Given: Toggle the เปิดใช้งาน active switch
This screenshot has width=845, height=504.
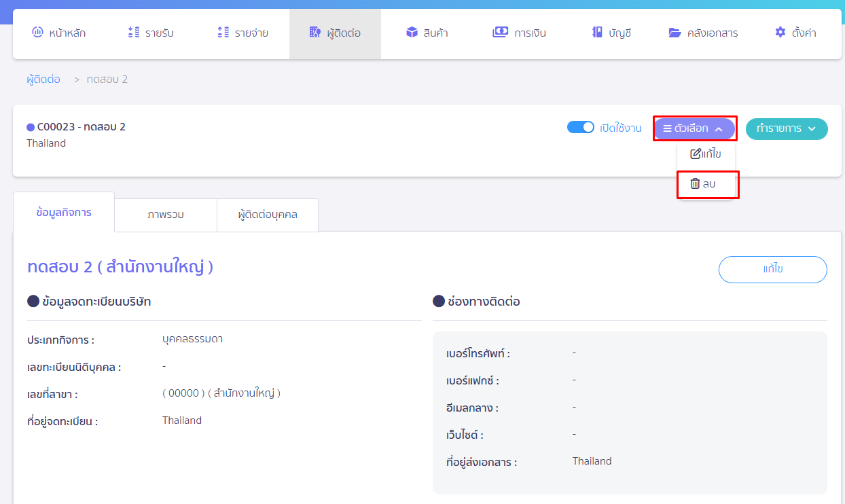Looking at the screenshot, I should (x=581, y=128).
